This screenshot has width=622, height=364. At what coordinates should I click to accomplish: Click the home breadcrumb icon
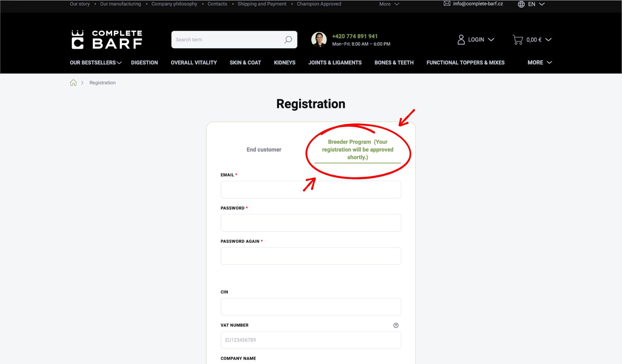[73, 83]
